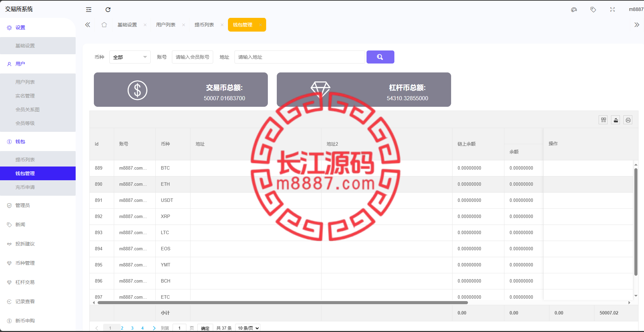Click the table horizontal scrollbar
The width and height of the screenshot is (644, 332).
click(283, 303)
